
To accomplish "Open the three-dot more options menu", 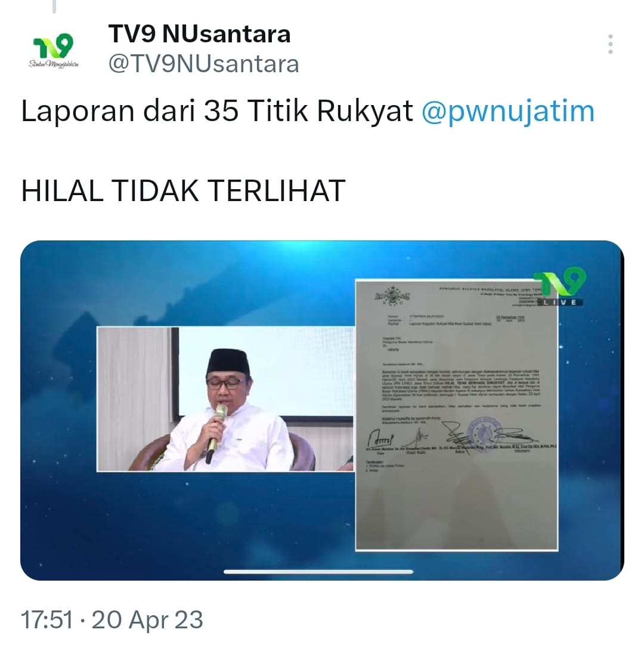I will point(610,44).
